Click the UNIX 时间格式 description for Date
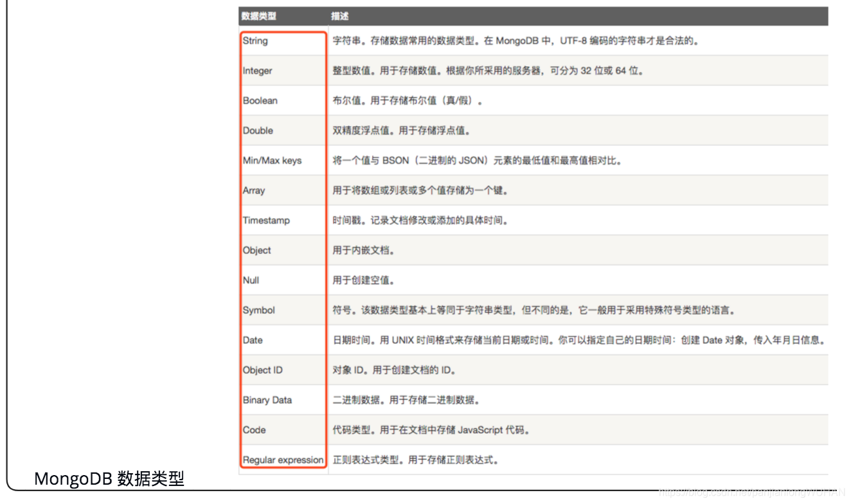 coord(579,340)
